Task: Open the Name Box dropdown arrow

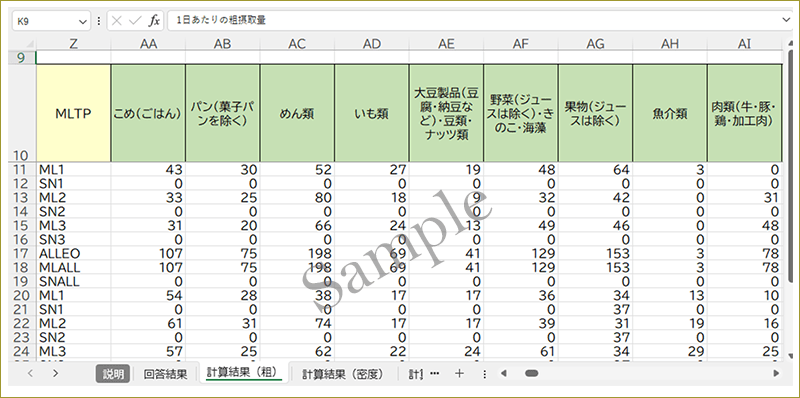Action: point(83,21)
